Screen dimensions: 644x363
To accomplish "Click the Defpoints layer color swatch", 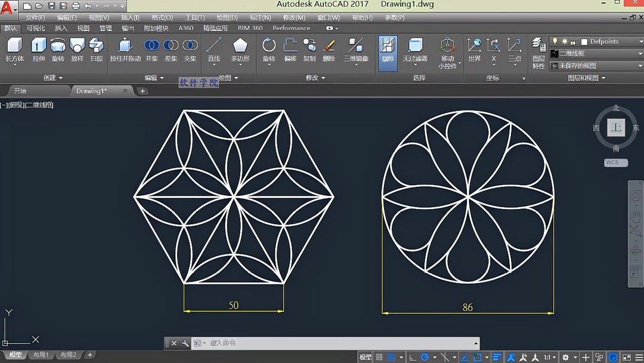I will pyautogui.click(x=584, y=42).
